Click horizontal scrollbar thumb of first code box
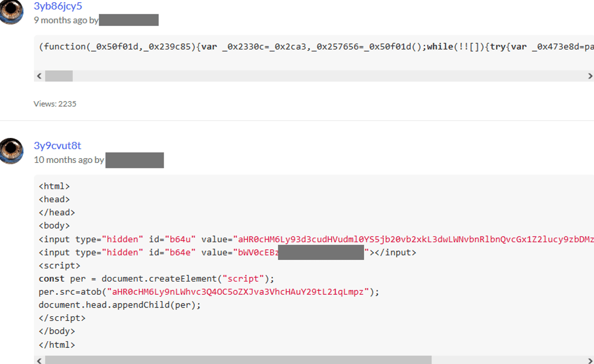 click(59, 76)
